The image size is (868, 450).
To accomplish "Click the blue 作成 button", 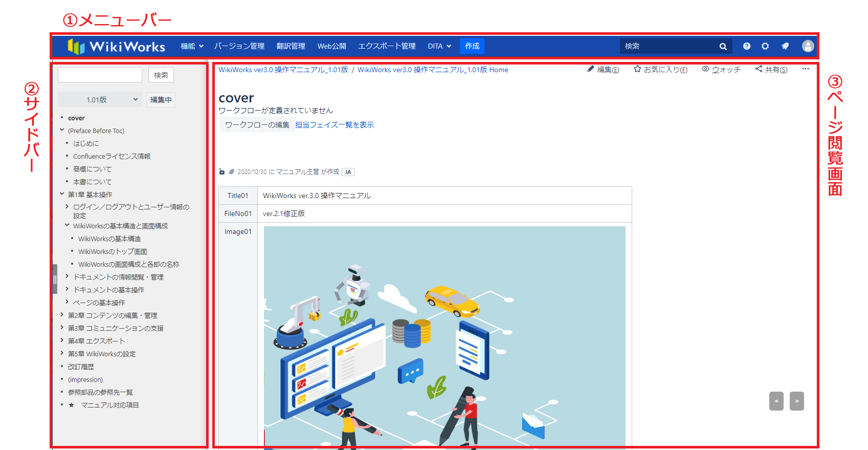I will 472,46.
